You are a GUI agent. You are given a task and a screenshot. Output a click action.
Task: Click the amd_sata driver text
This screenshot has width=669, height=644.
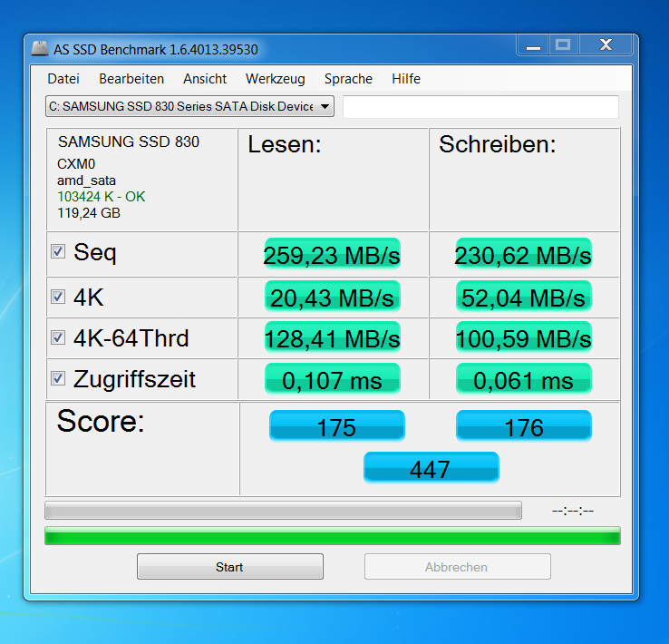87,181
